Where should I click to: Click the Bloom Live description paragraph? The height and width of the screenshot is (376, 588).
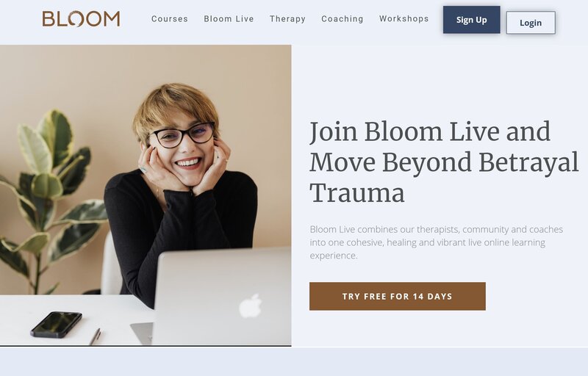[x=436, y=242]
